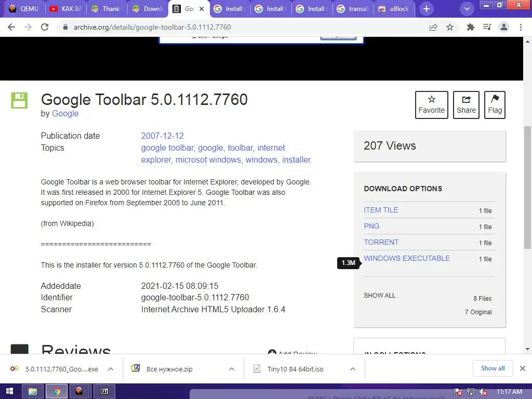This screenshot has width=532, height=399.
Task: Switch to the YouTube KAK tab
Action: coord(65,9)
